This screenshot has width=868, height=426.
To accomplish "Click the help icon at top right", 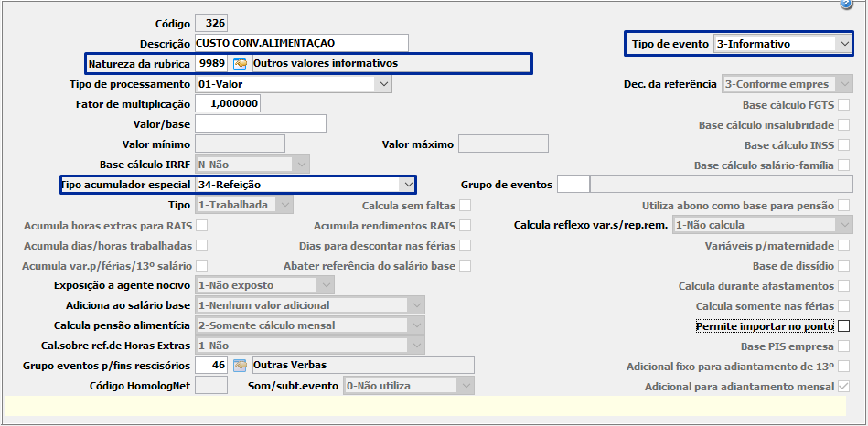I will 846,5.
